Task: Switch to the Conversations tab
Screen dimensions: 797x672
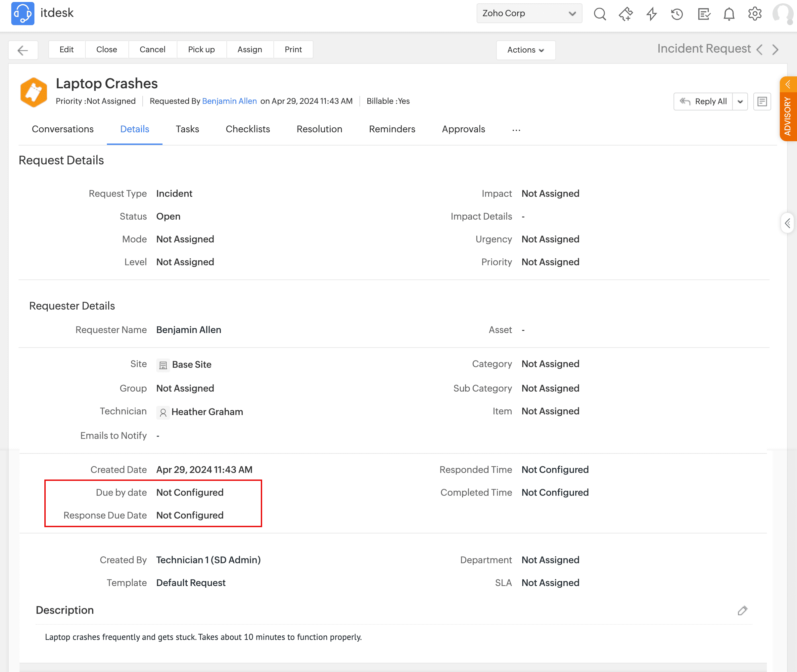Action: (x=63, y=129)
